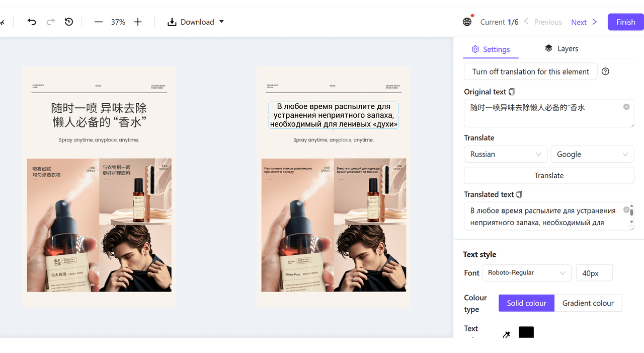Open the Download dropdown menu
The image size is (644, 353).
click(196, 22)
